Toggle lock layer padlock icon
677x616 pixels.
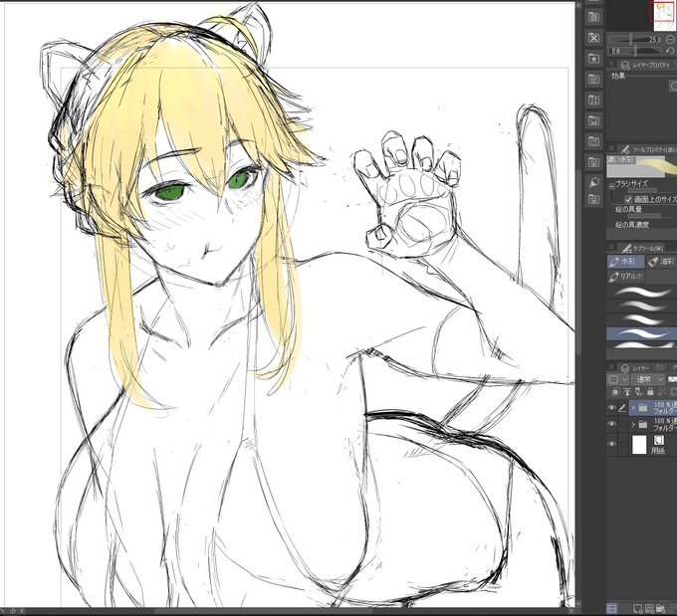[x=650, y=392]
